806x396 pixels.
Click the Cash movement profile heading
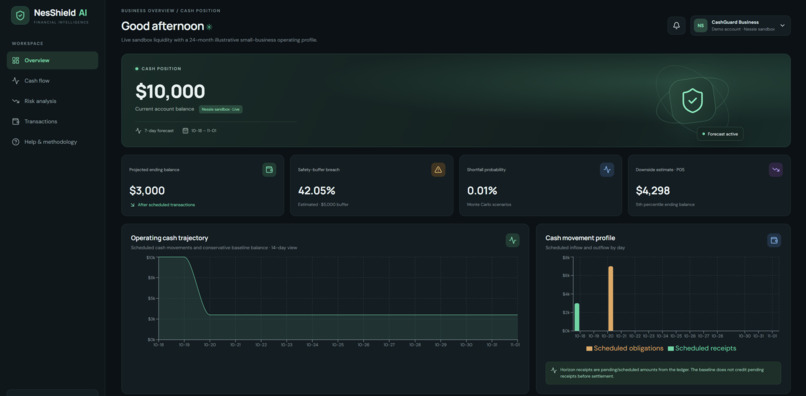coord(580,238)
